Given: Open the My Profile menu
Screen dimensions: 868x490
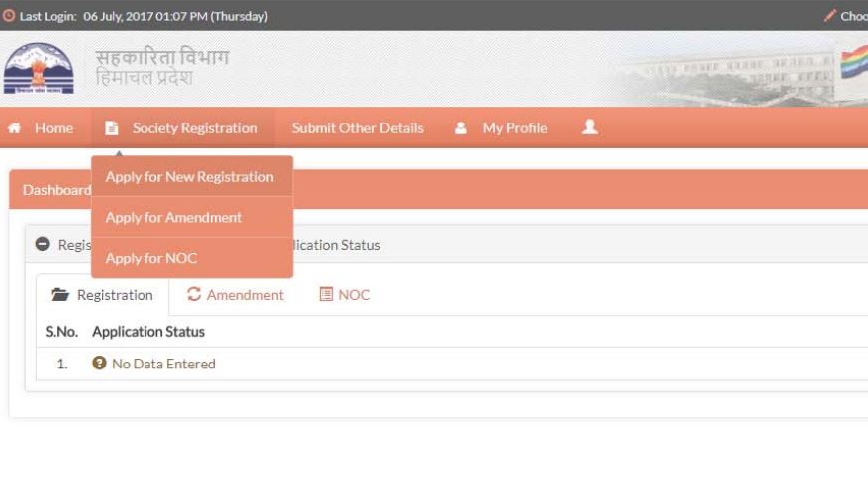Looking at the screenshot, I should click(501, 128).
